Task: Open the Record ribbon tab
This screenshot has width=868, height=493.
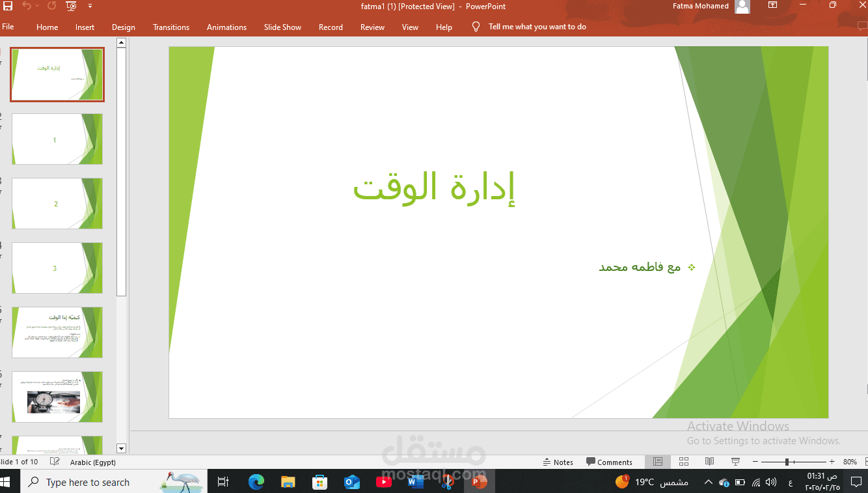Action: coord(331,27)
